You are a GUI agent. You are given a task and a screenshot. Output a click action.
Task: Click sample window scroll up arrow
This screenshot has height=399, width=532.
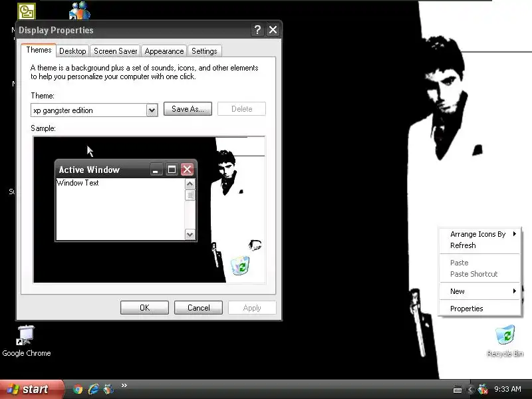click(190, 184)
